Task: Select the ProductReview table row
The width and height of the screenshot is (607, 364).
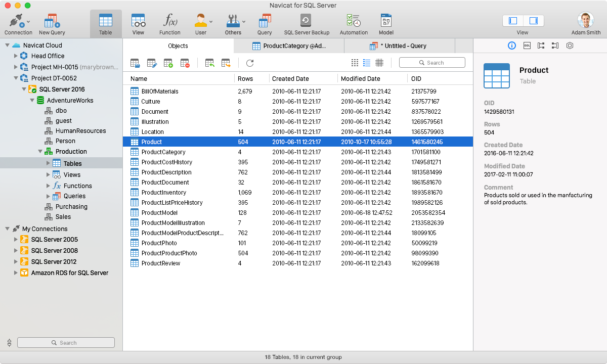Action: (298, 263)
